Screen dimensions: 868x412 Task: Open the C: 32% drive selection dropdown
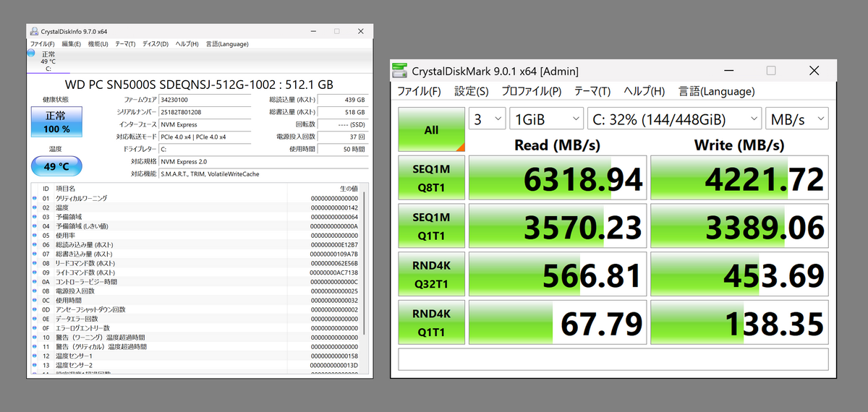coord(674,119)
